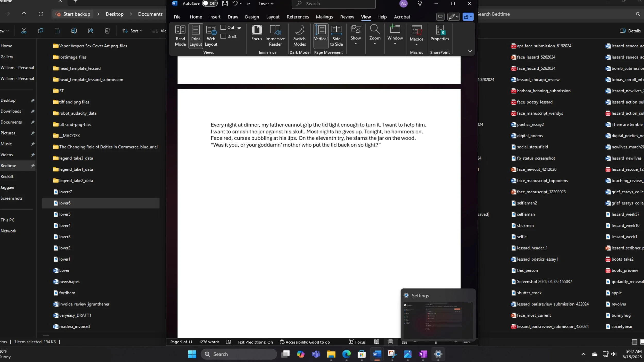This screenshot has width=644, height=362.
Task: Expand the Window menu in ribbon
Action: click(x=395, y=35)
